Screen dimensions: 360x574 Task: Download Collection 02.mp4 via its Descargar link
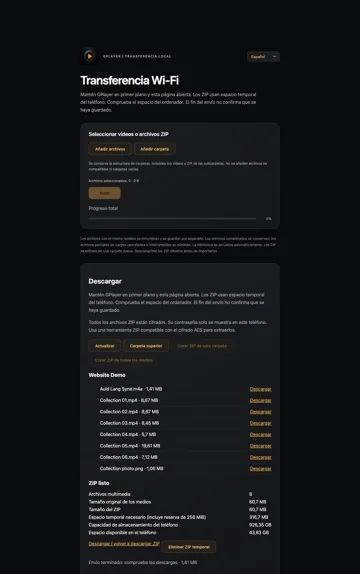260,412
